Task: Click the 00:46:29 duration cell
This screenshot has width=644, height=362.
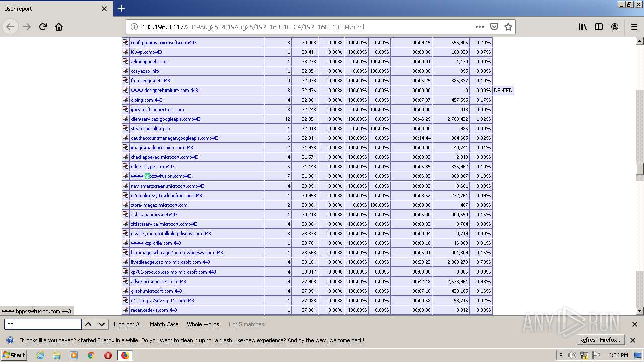Action: click(x=411, y=119)
